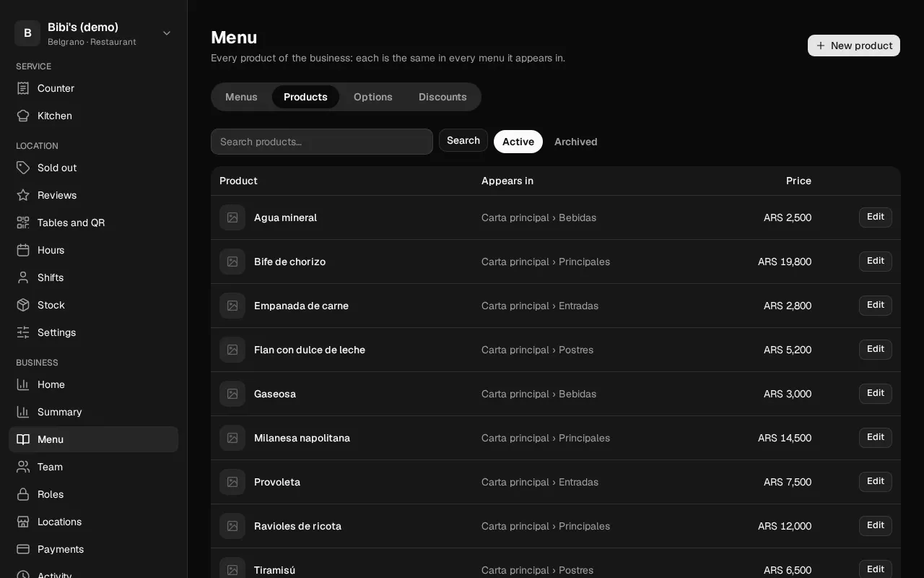Click Carta principal › Entradas for Provoleta
This screenshot has height=578, width=924.
pos(540,482)
